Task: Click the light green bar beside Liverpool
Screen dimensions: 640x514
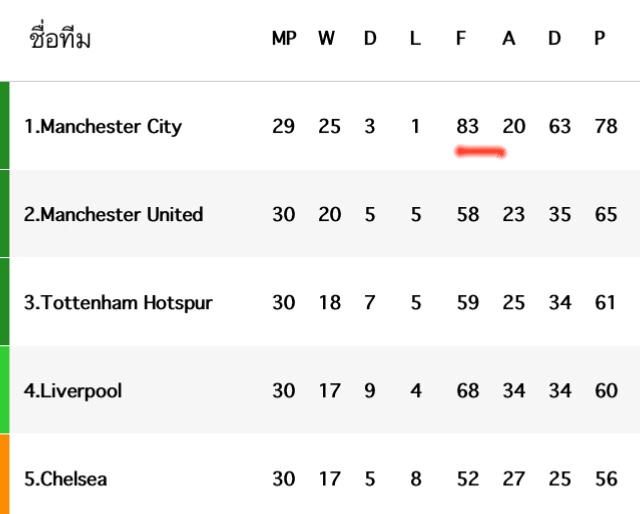Action: 5,390
